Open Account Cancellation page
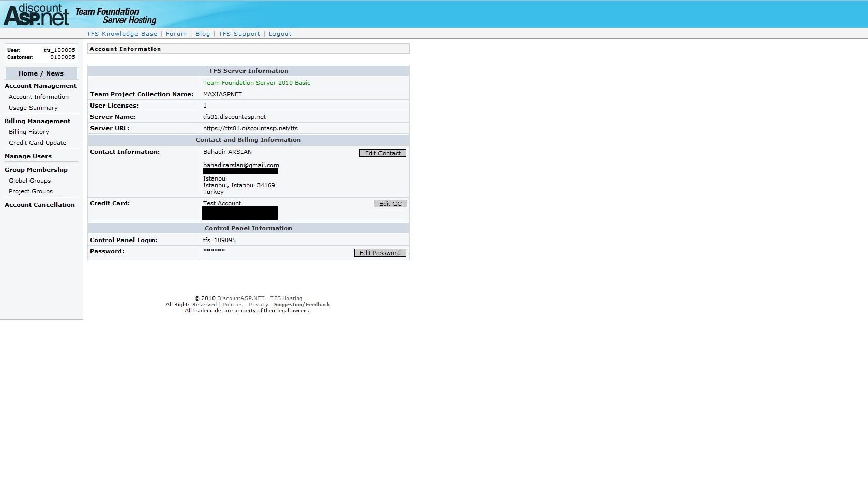The image size is (868, 478). pos(40,205)
